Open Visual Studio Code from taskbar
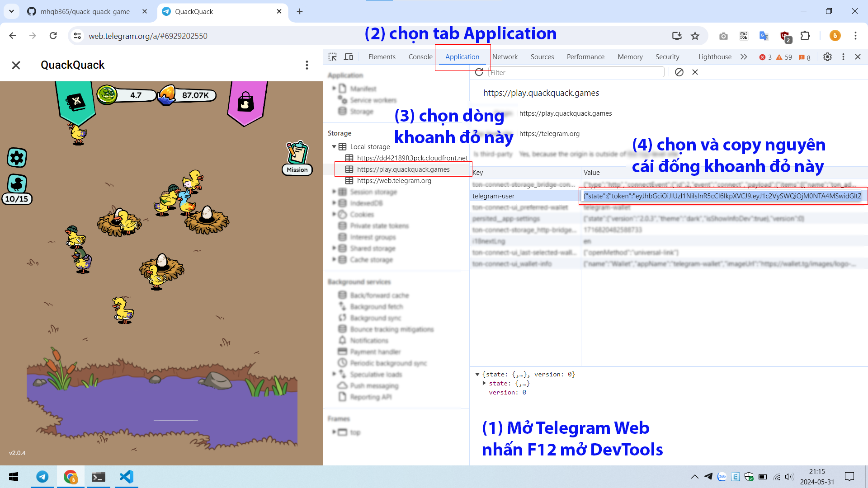The image size is (868, 488). [127, 477]
